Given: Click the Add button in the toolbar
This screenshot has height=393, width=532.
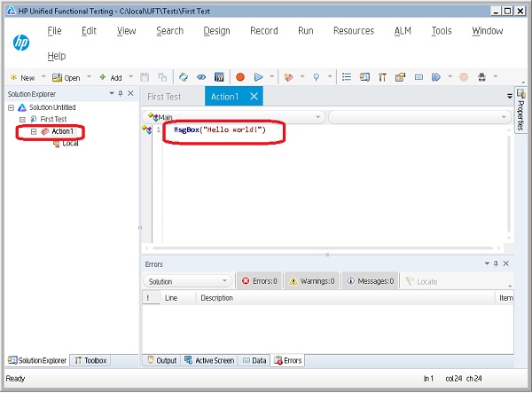Looking at the screenshot, I should [x=111, y=78].
